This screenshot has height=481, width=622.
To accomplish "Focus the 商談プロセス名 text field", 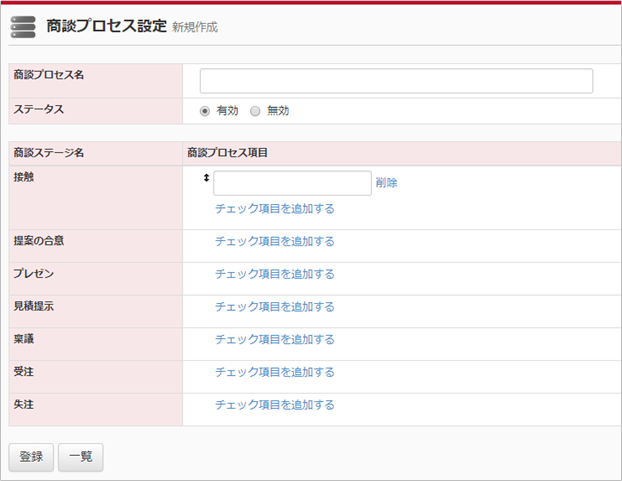I will tap(396, 81).
